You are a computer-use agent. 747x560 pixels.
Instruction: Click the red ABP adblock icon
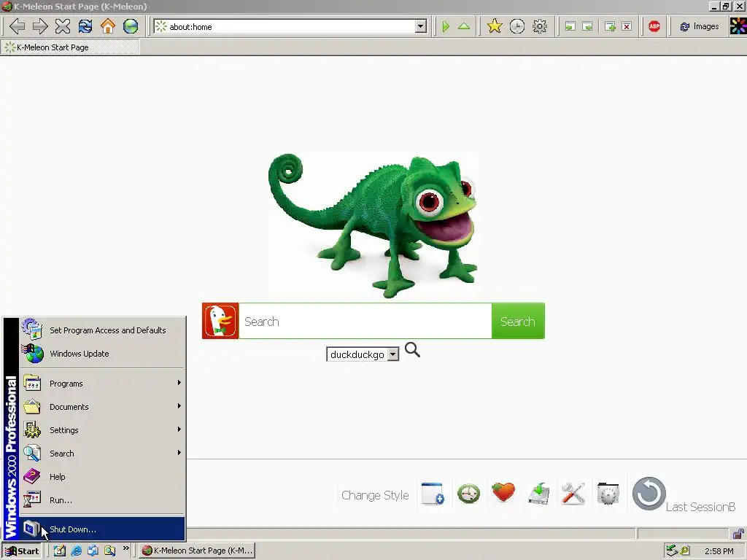click(654, 26)
